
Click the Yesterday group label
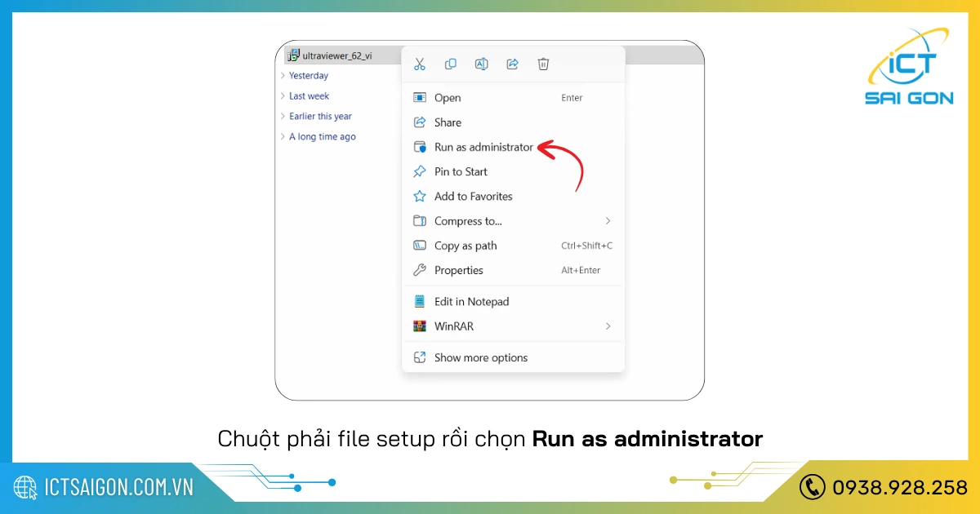coord(309,75)
